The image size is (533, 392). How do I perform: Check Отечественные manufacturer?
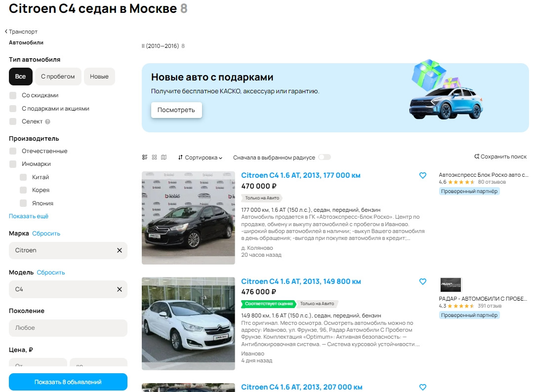(x=13, y=151)
